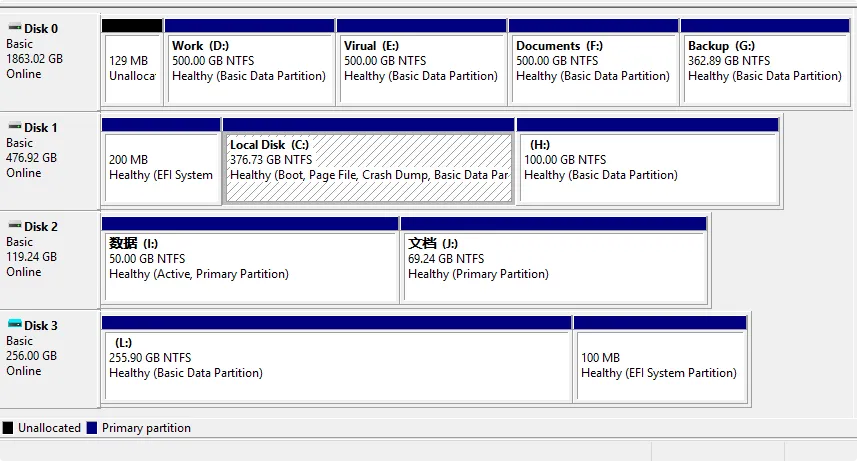Select the 数据 (I:) partition

click(x=250, y=260)
